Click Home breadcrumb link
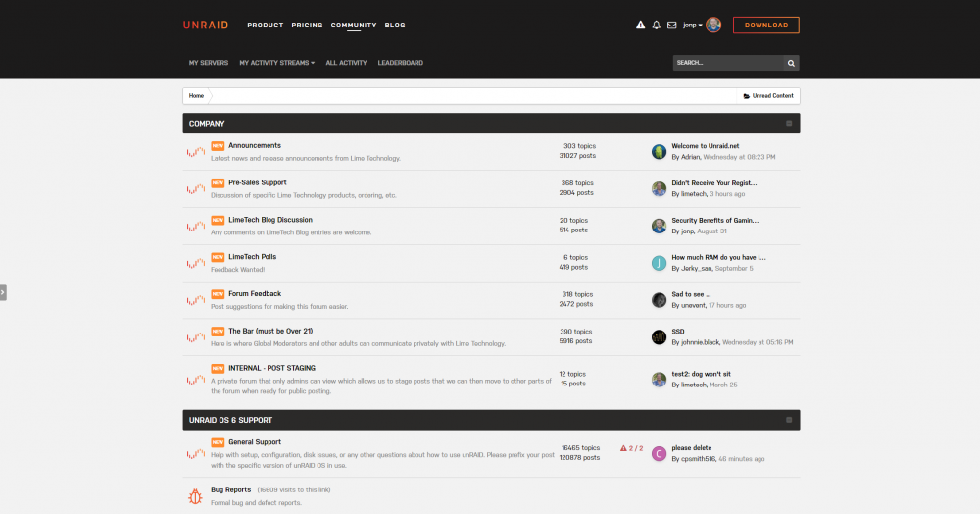This screenshot has height=514, width=980. (x=196, y=96)
